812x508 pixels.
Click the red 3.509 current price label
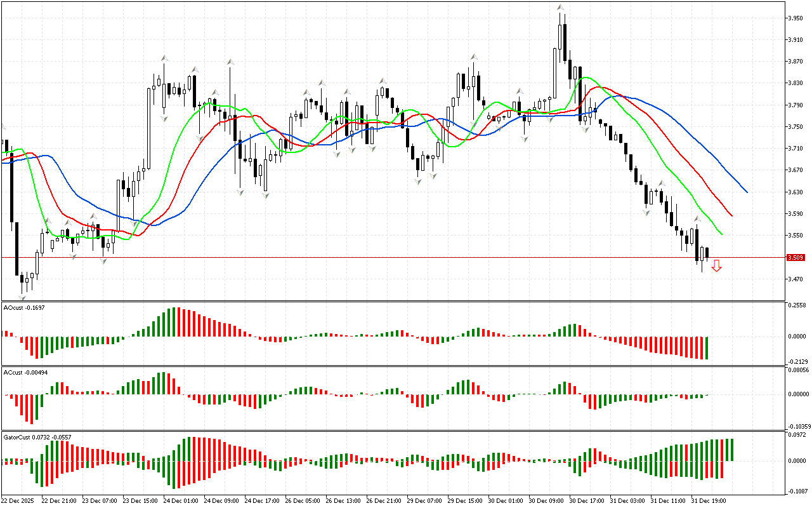[x=795, y=258]
